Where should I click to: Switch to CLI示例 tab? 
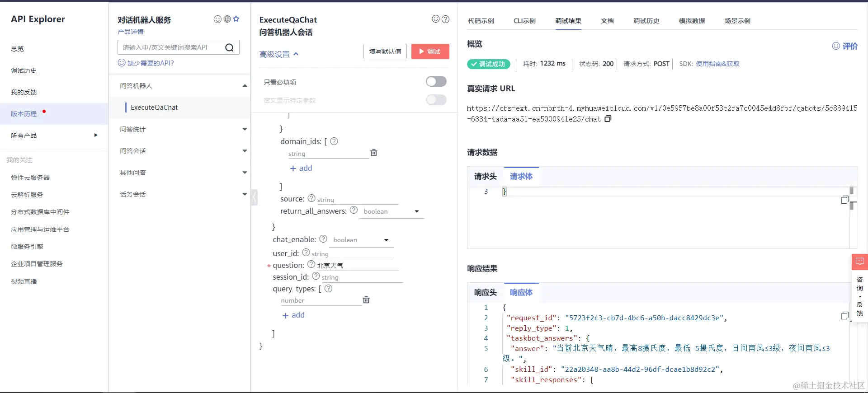coord(524,21)
